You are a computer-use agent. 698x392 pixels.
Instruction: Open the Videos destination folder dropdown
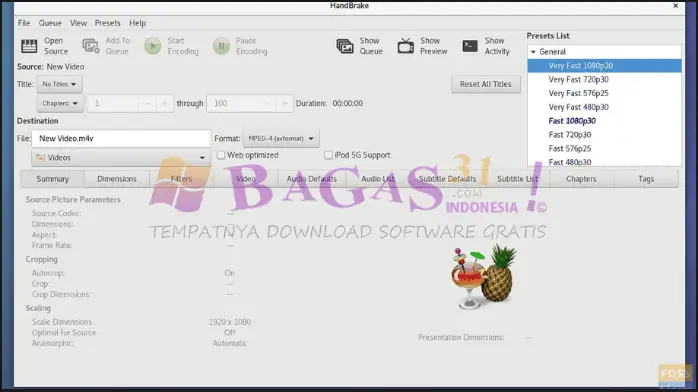tap(121, 158)
